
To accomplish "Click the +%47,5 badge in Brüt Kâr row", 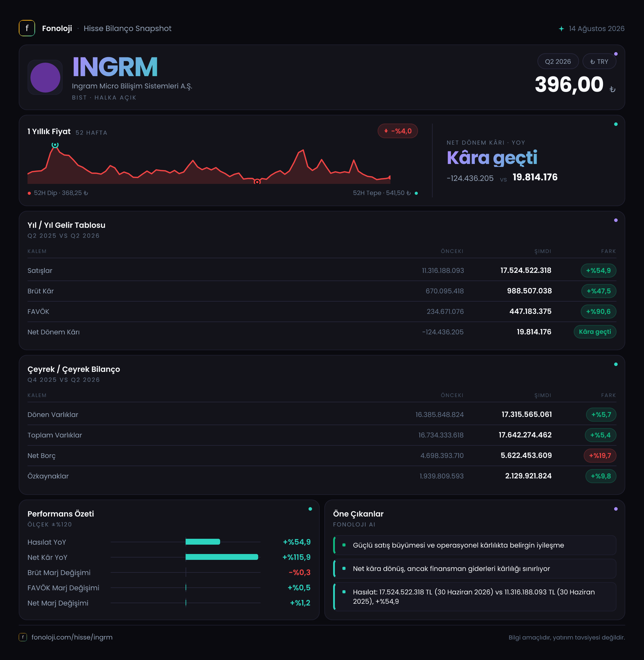I will pos(599,291).
